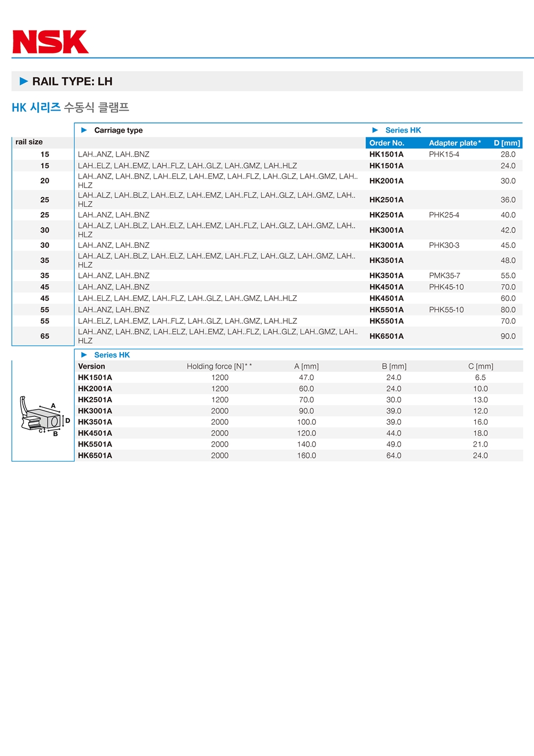This screenshot has width=534, height=756.
Task: Click the A value 47.0
Action: 307,378
